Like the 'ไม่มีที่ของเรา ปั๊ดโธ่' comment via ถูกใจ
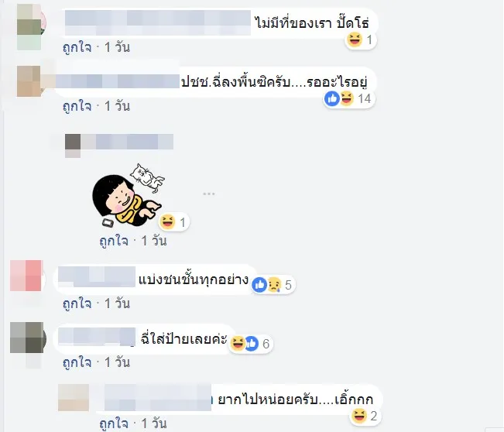Viewport: 504px width, 432px height. coord(77,47)
